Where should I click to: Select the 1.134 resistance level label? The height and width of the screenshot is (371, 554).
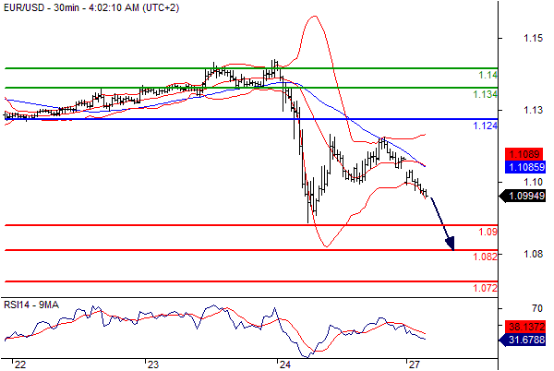485,94
